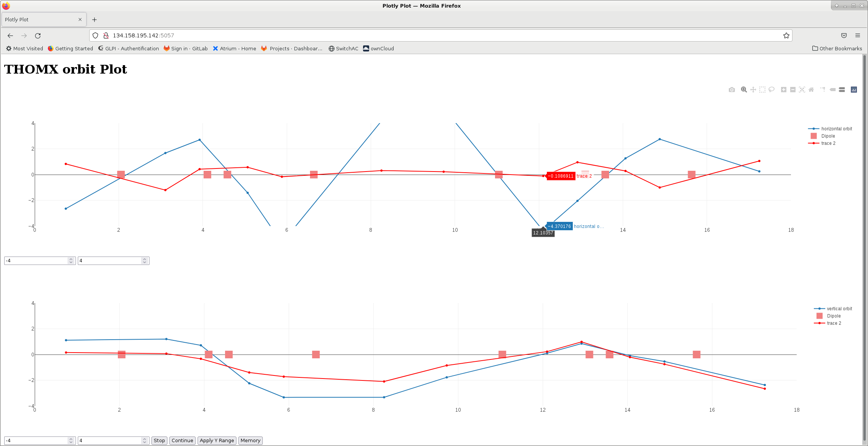The width and height of the screenshot is (868, 446).
Task: Click Apply Y Range button
Action: click(x=217, y=440)
